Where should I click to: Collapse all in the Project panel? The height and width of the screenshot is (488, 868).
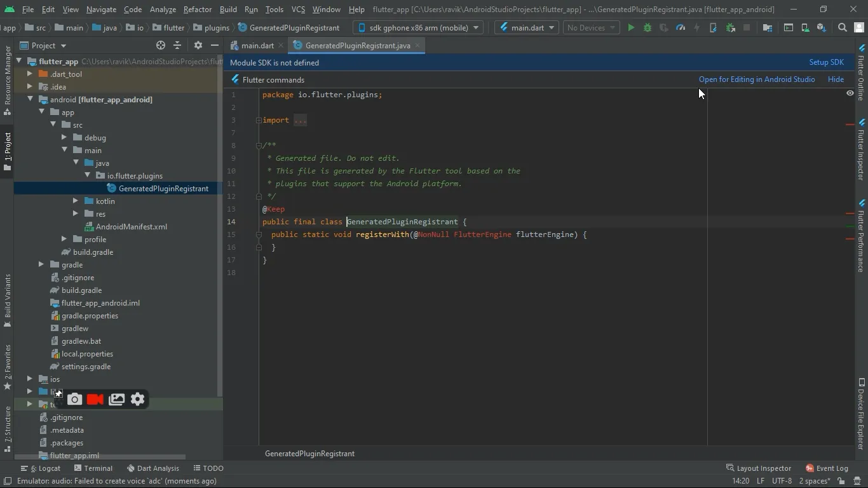point(177,46)
